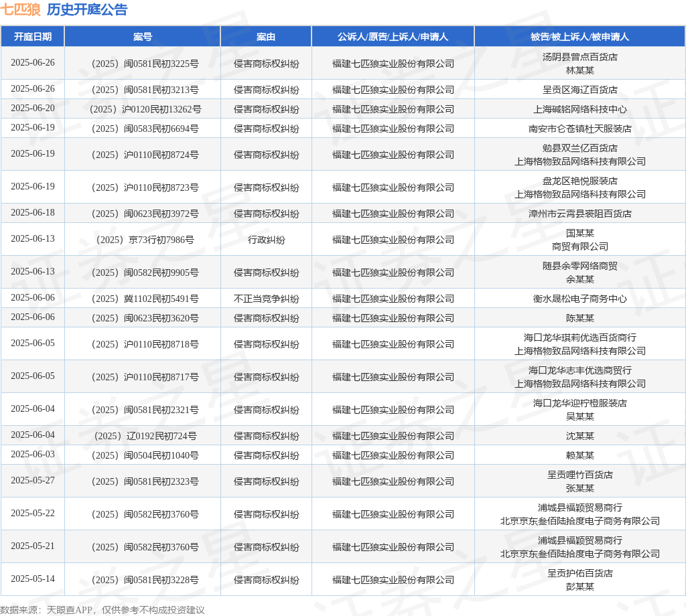Image resolution: width=686 pixels, height=616 pixels.
Task: Click defendant '余某某'
Action: [x=579, y=279]
